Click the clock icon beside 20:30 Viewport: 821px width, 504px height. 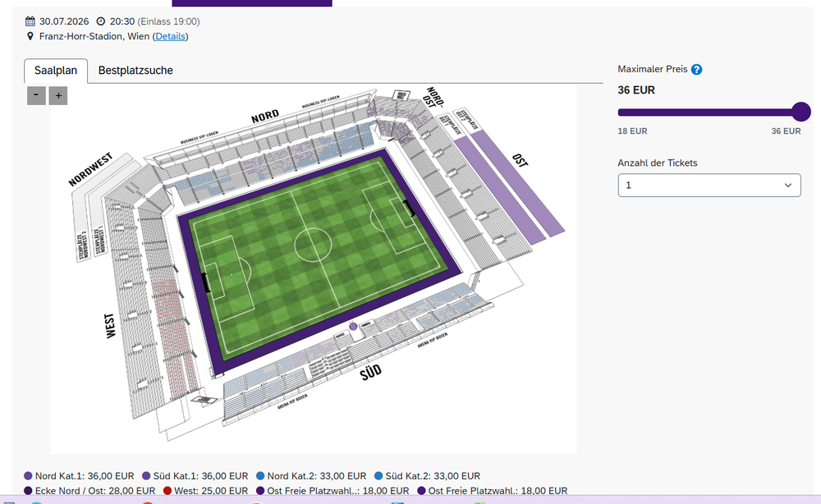pyautogui.click(x=100, y=21)
